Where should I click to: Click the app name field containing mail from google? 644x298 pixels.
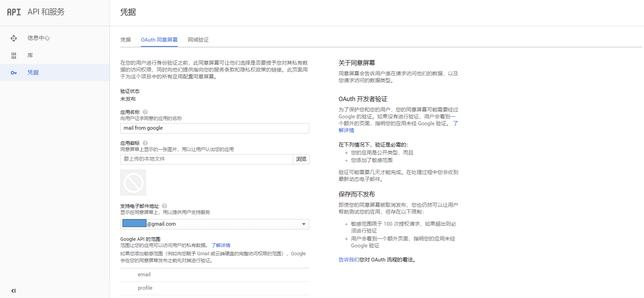pos(215,128)
